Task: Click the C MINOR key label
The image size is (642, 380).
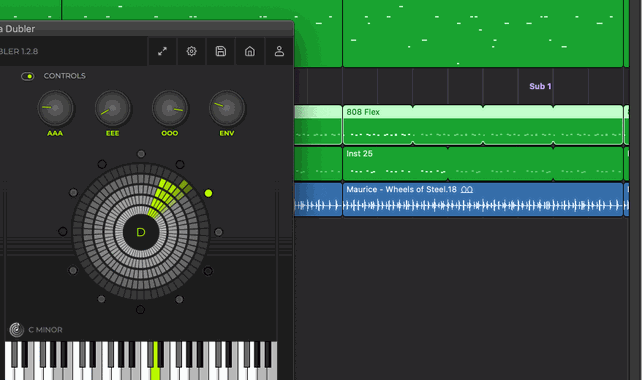Action: [45, 330]
